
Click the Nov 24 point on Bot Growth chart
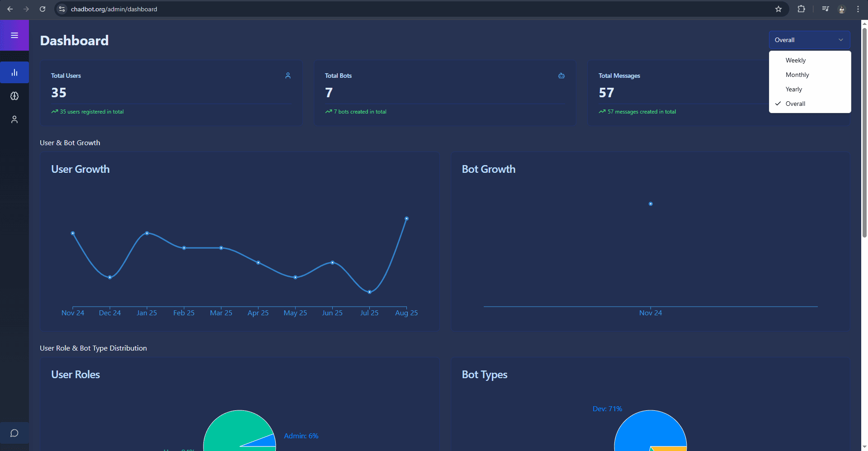[x=651, y=204]
